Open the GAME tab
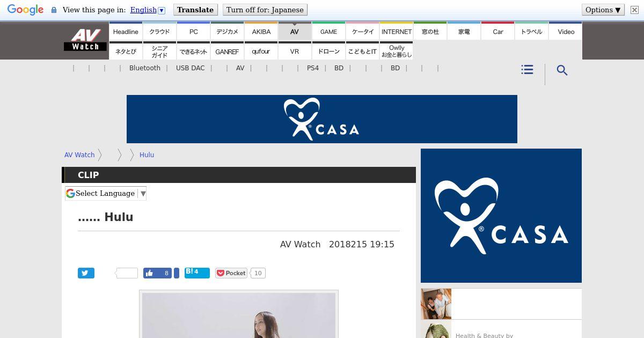The width and height of the screenshot is (644, 338). [328, 31]
